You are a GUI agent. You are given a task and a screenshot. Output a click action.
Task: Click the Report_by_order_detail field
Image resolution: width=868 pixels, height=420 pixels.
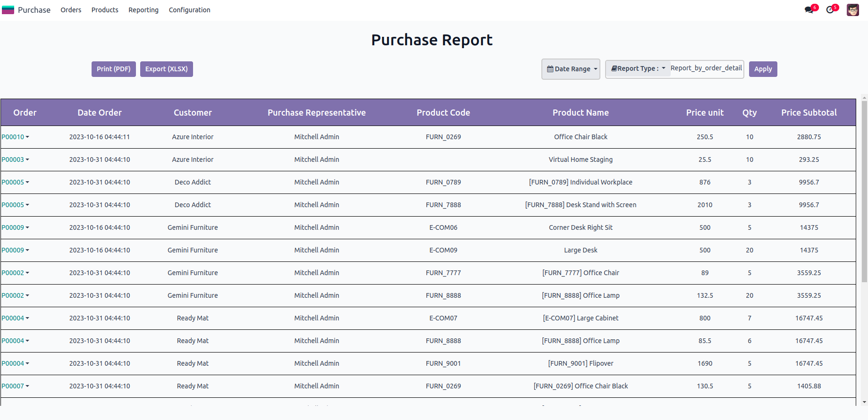(706, 68)
